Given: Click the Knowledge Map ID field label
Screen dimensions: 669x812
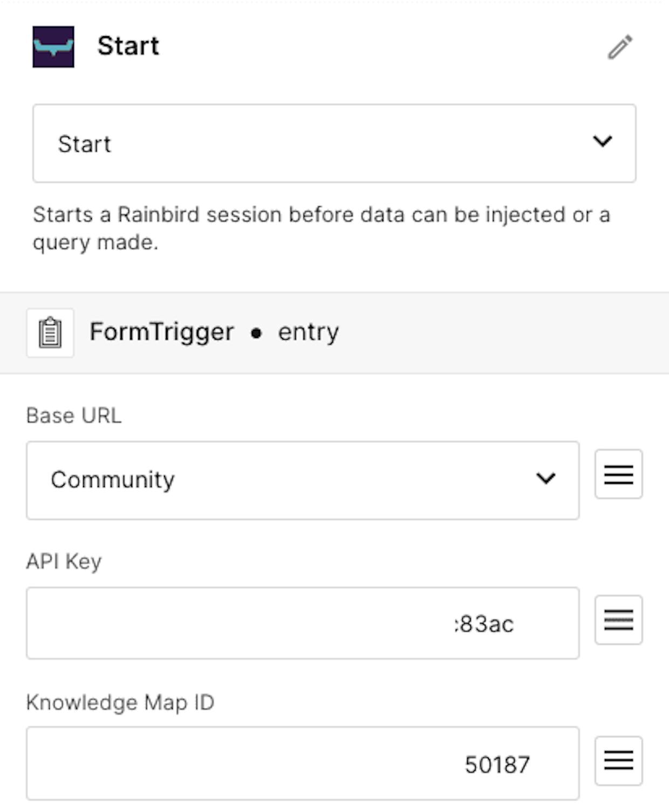Looking at the screenshot, I should click(x=120, y=702).
